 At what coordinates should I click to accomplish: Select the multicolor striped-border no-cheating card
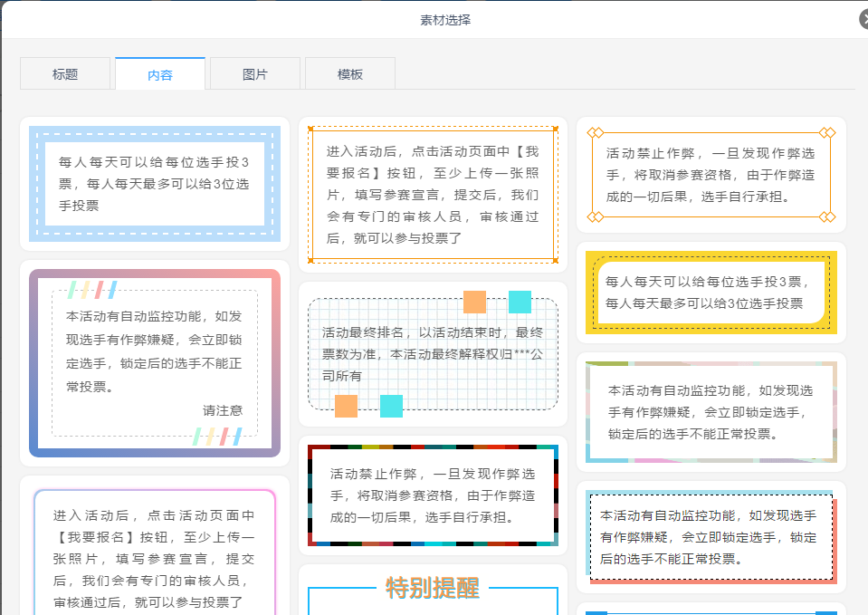coord(433,495)
